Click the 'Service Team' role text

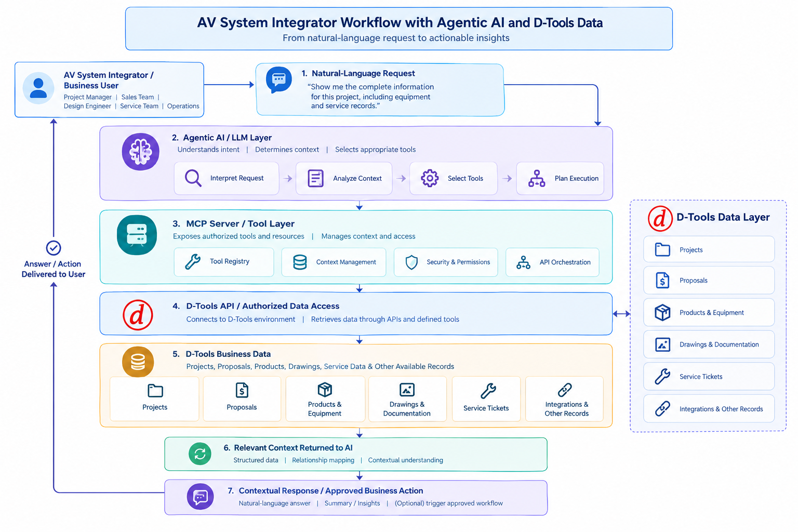click(x=139, y=106)
